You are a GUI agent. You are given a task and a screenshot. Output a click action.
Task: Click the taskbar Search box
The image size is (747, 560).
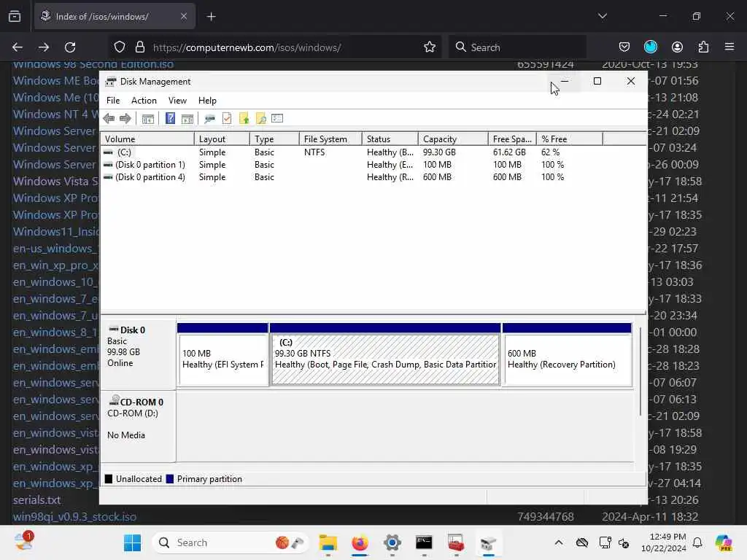coord(231,542)
